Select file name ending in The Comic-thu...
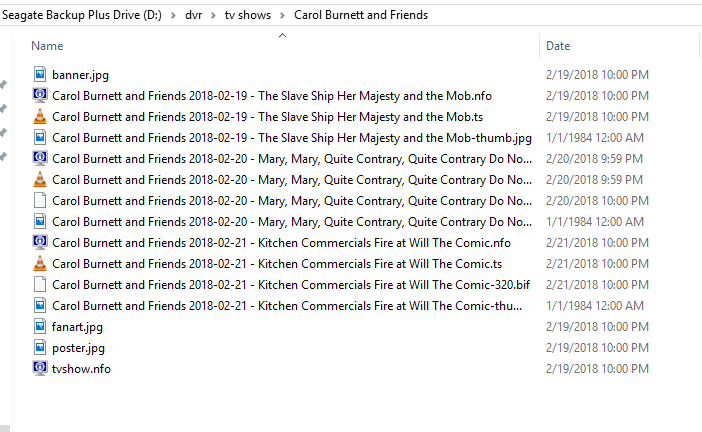 pos(287,306)
